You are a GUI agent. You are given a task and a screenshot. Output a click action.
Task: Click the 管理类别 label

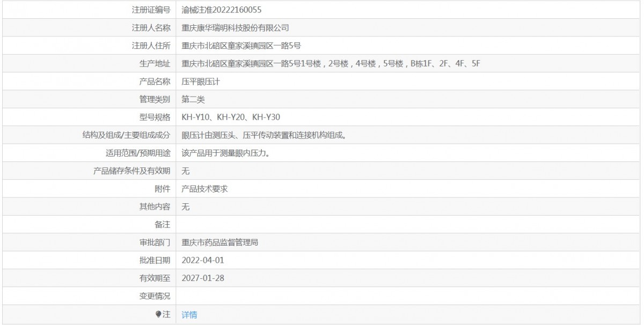[x=155, y=99]
